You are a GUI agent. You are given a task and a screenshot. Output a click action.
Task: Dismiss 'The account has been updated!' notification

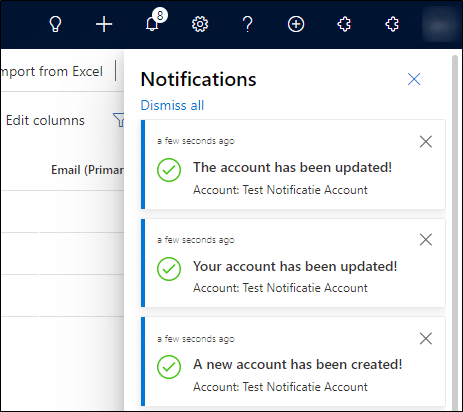pyautogui.click(x=426, y=142)
